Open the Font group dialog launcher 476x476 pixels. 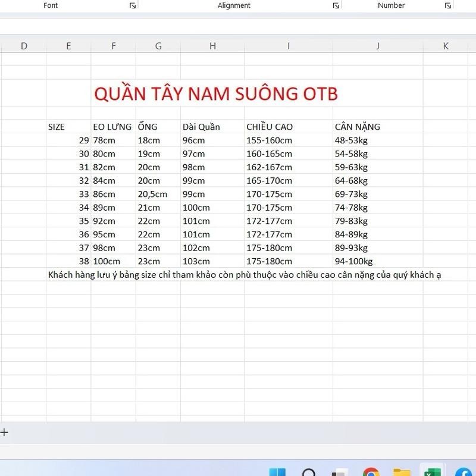pos(133,5)
